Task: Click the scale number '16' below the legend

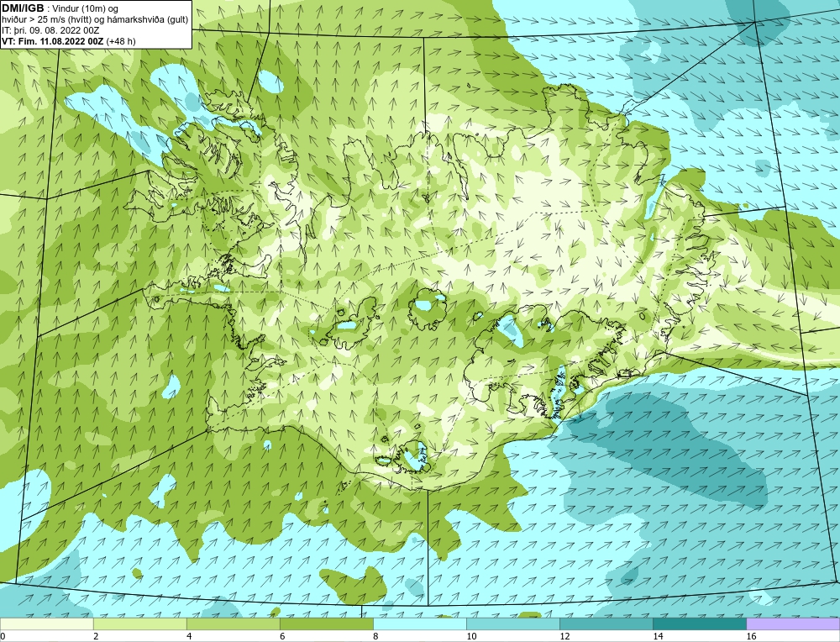Action: tap(751, 636)
